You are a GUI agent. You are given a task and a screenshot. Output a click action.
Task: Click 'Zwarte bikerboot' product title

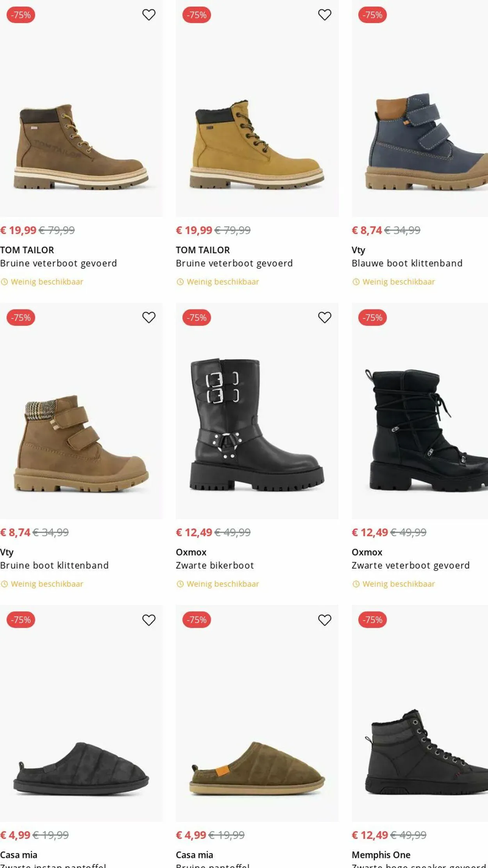(x=215, y=566)
